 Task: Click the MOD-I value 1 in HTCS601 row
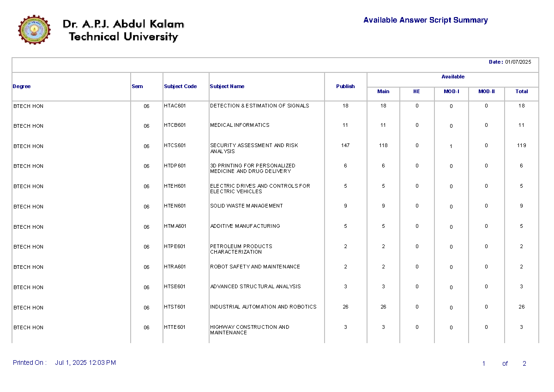[451, 146]
